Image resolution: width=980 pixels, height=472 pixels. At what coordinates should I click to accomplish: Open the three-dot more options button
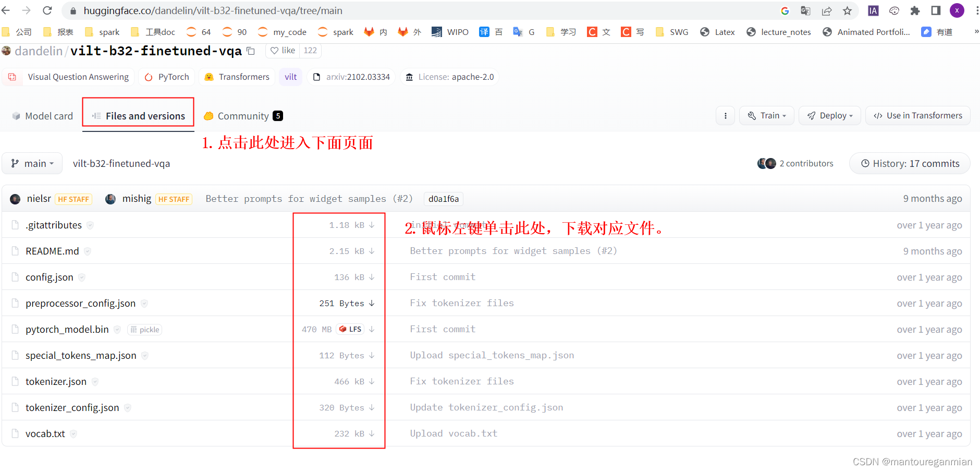[x=725, y=116]
